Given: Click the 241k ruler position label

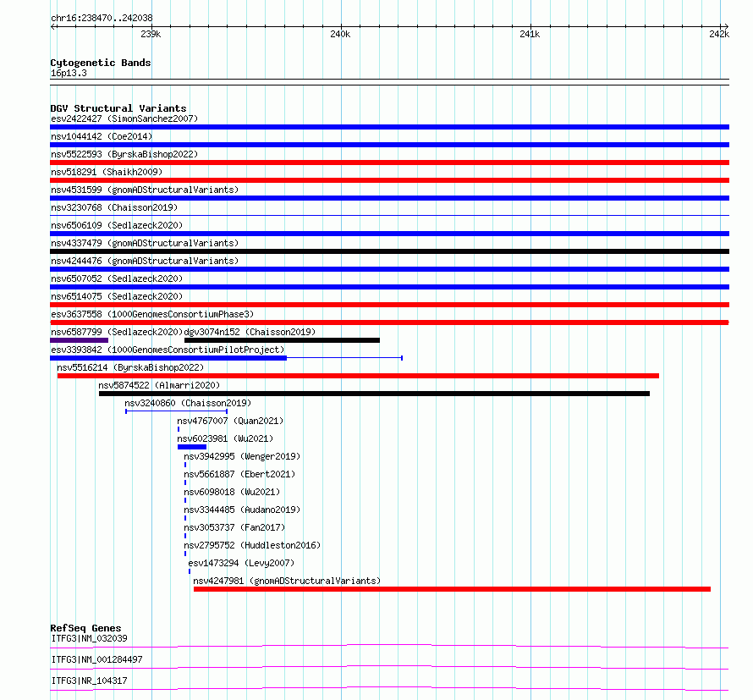Looking at the screenshot, I should click(x=530, y=34).
